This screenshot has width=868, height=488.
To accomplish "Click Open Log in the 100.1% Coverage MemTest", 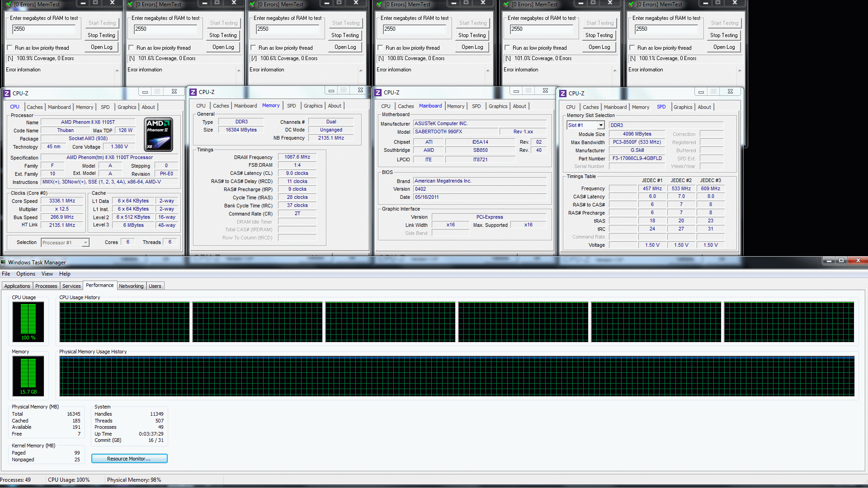I will [x=724, y=47].
